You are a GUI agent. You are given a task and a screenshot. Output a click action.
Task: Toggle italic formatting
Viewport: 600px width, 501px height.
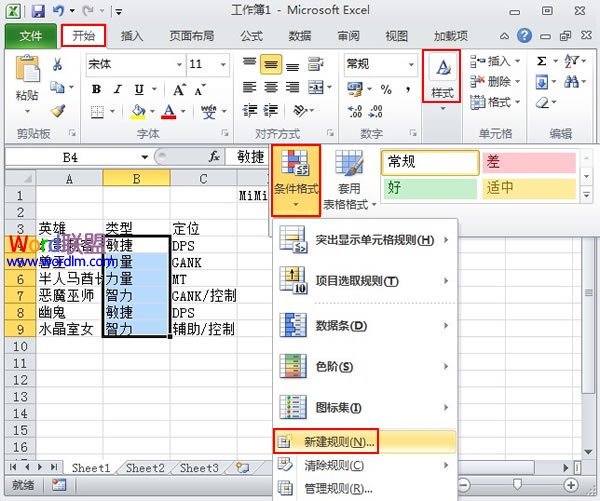pyautogui.click(x=117, y=90)
